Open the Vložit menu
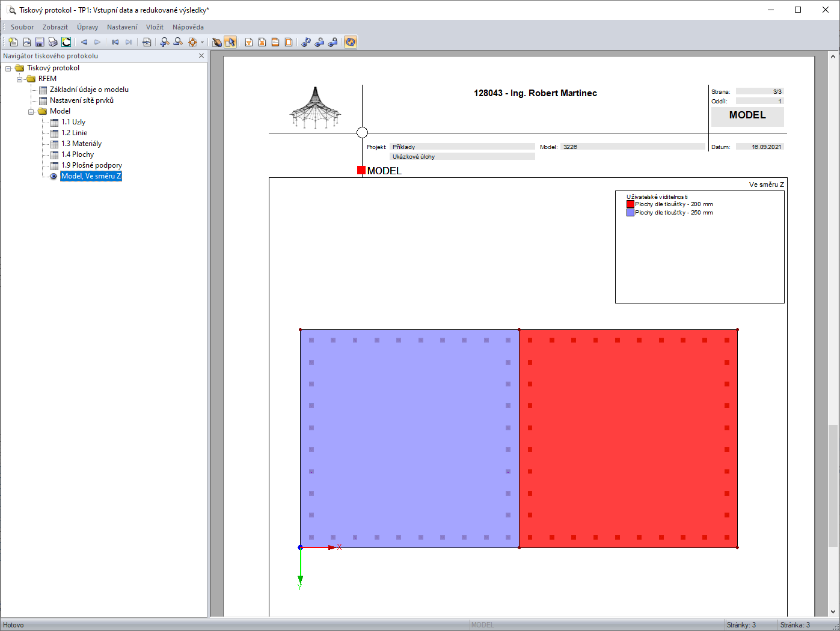 click(x=155, y=27)
